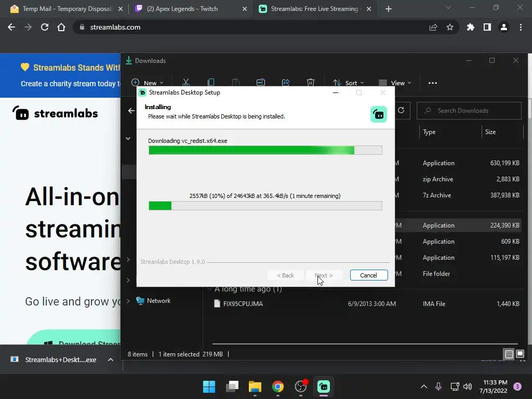Viewport: 532px width, 399px height.
Task: Open Chrome side panel icon
Action: [x=487, y=27]
